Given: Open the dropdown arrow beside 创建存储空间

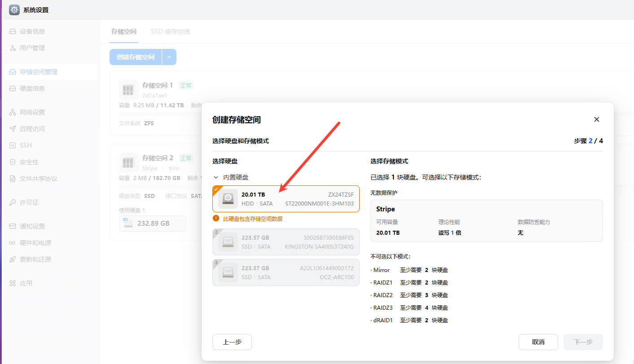Looking at the screenshot, I should click(169, 57).
